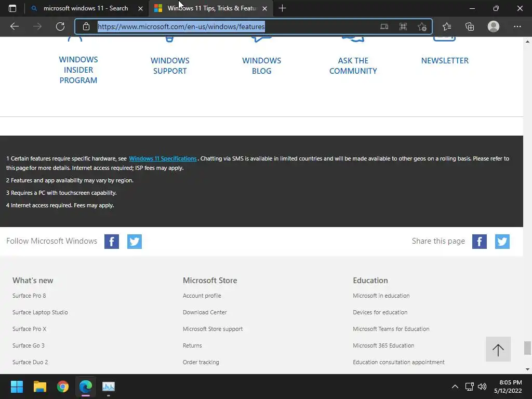Open Windows Blog link
The image size is (532, 399).
click(x=262, y=65)
